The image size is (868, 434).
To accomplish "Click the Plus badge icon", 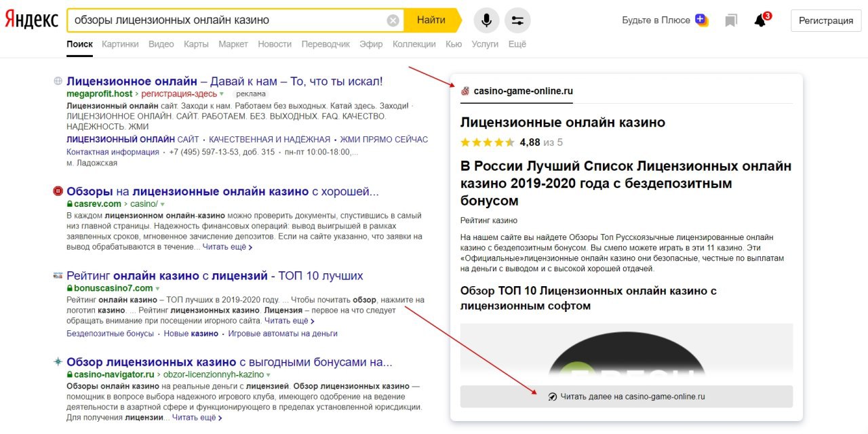I will (701, 20).
